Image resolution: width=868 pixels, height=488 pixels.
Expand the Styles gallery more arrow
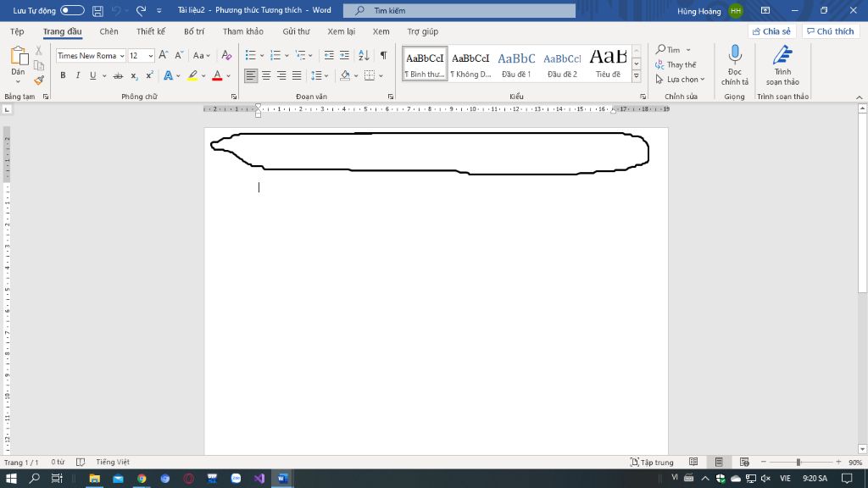tap(637, 75)
